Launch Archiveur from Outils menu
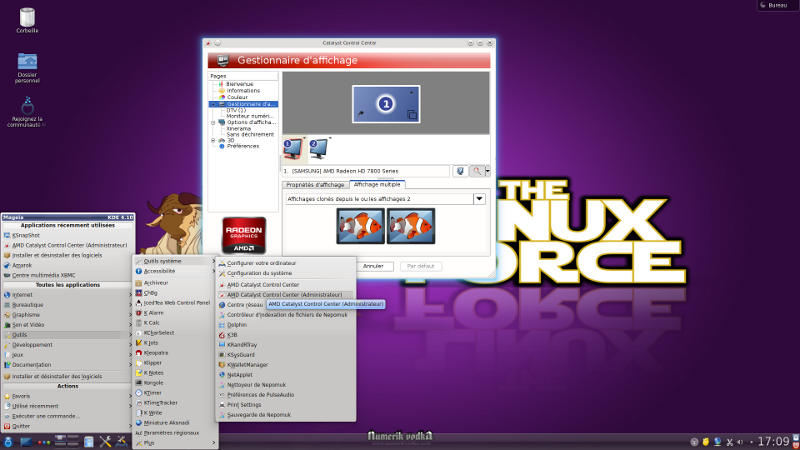 175,283
